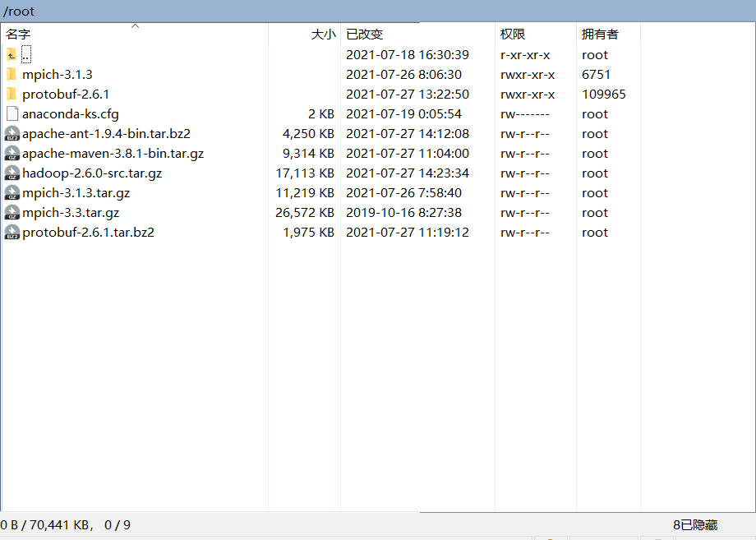
Task: Click date 2021-07-26 7:58:40
Action: (404, 193)
